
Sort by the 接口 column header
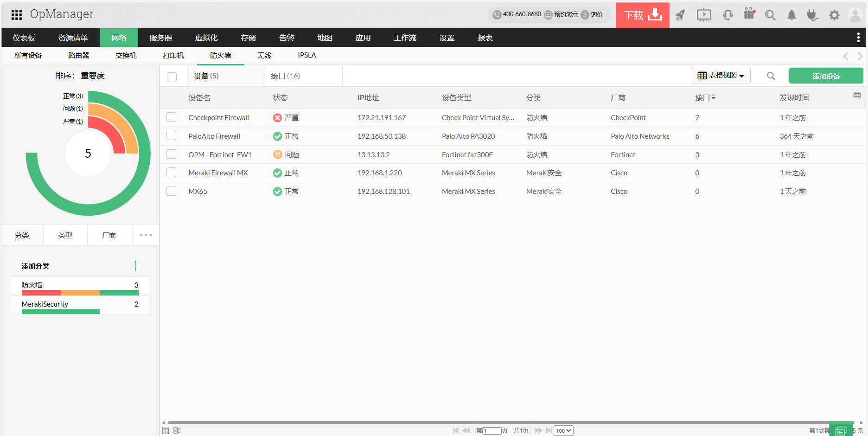coord(705,97)
